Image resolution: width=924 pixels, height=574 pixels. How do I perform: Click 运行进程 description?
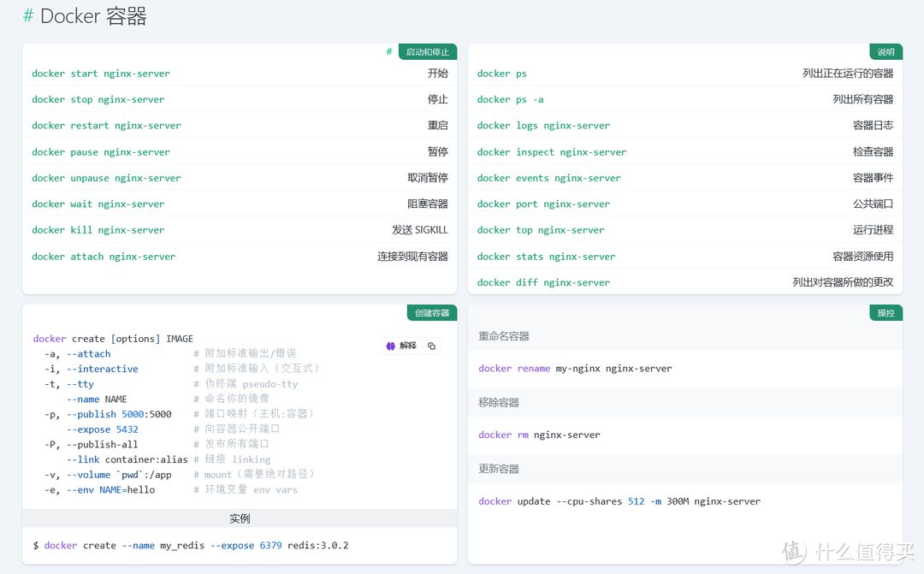tap(874, 229)
